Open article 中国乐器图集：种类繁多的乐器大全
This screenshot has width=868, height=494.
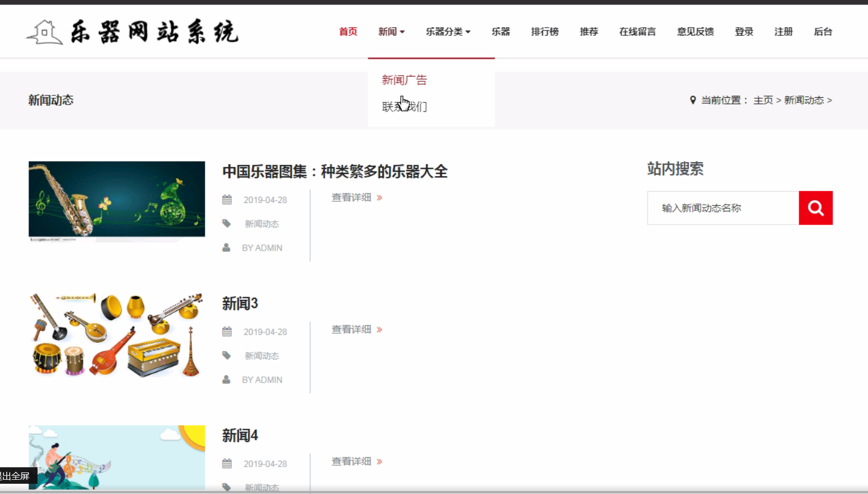(x=335, y=172)
